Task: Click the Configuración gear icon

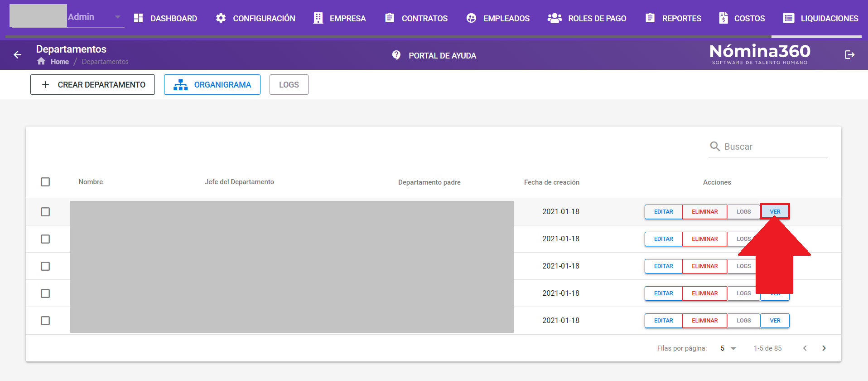Action: (221, 18)
